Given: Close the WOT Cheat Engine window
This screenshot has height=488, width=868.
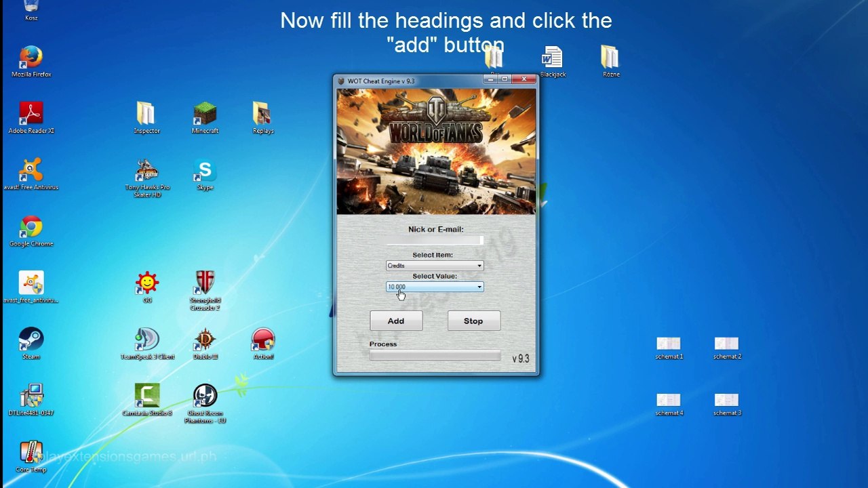Looking at the screenshot, I should 524,79.
